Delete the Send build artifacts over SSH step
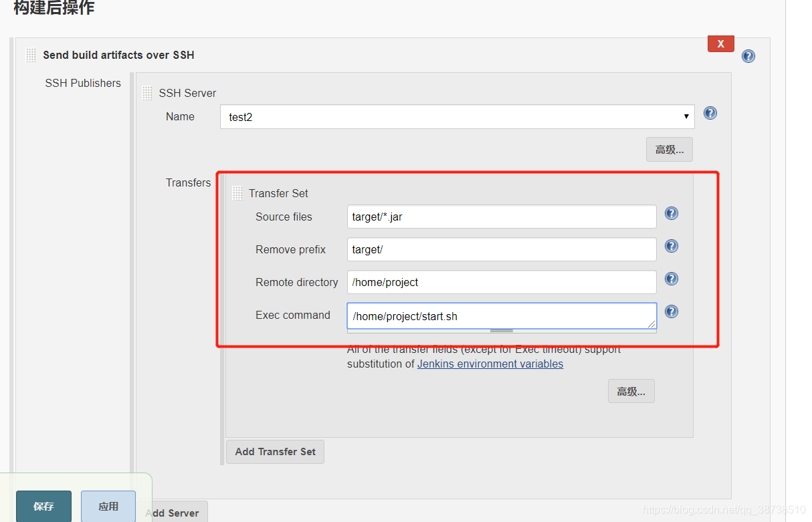The image size is (812, 522). coord(721,43)
